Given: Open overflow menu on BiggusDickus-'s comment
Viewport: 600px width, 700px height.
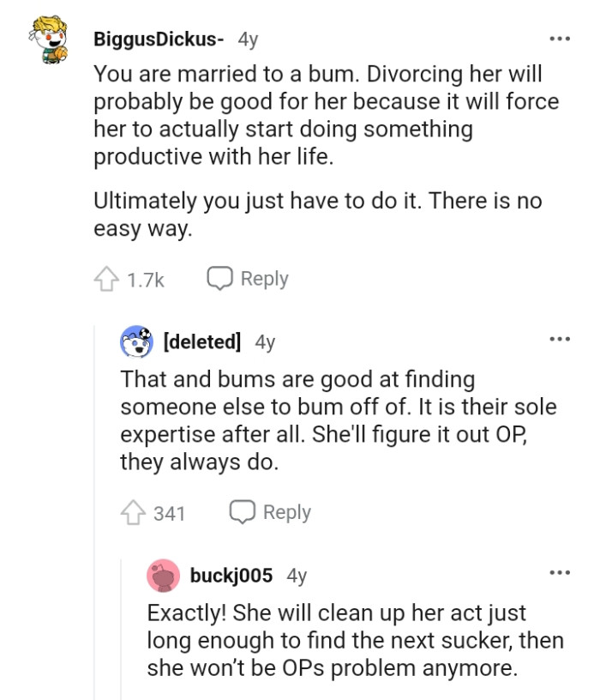Looking at the screenshot, I should (561, 38).
